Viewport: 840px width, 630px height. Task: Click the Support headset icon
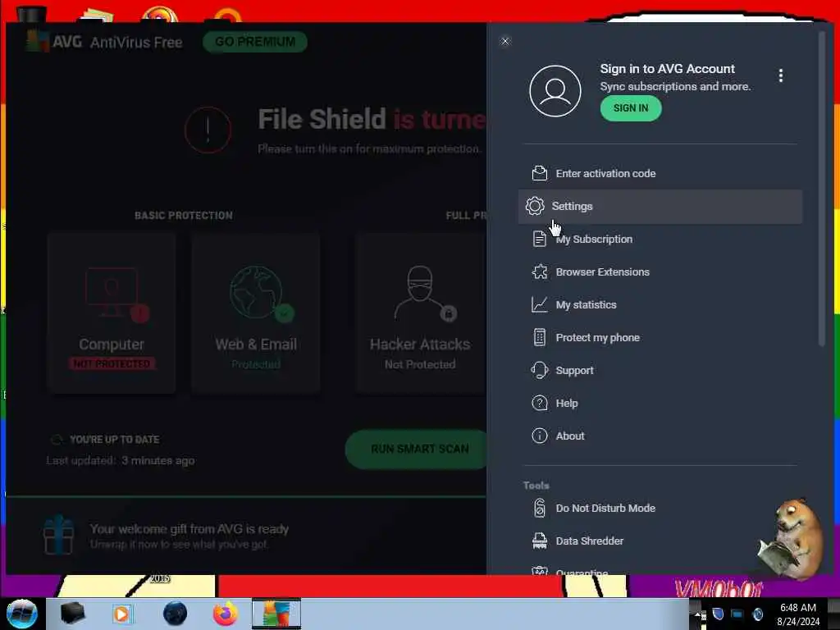[x=540, y=370]
